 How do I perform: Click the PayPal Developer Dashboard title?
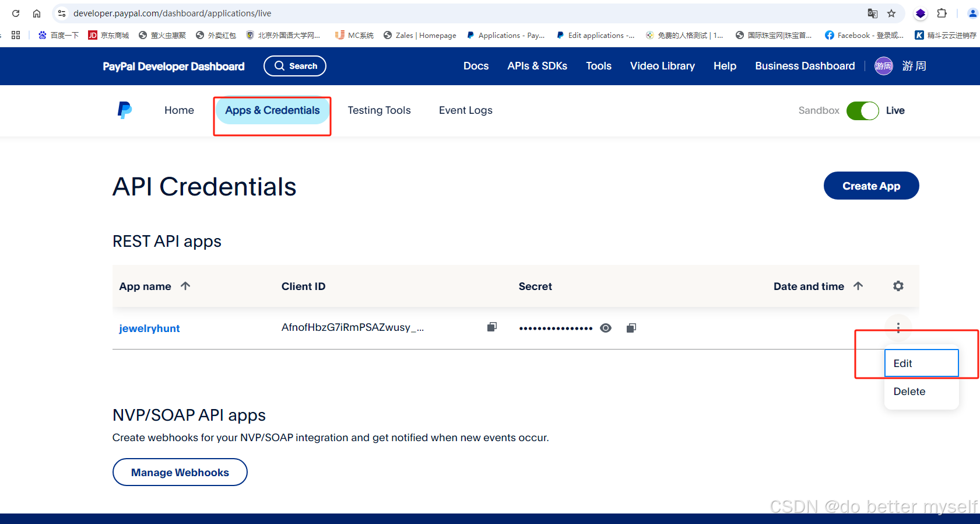[174, 67]
